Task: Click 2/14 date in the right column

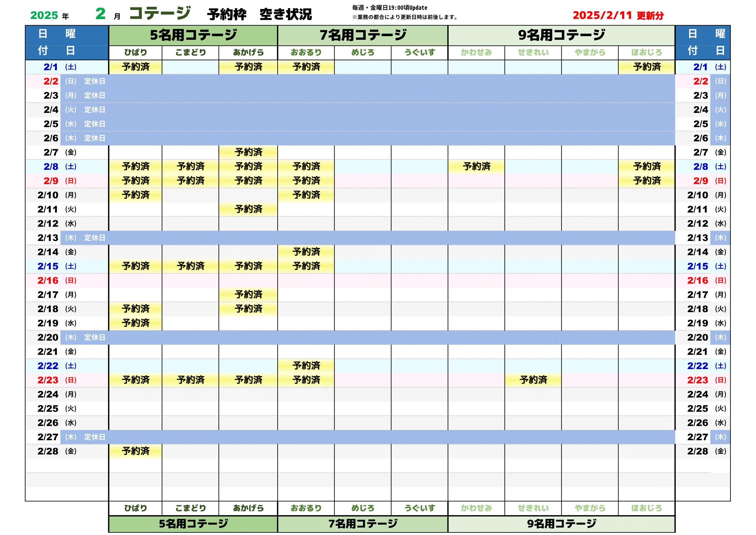Action: [697, 252]
